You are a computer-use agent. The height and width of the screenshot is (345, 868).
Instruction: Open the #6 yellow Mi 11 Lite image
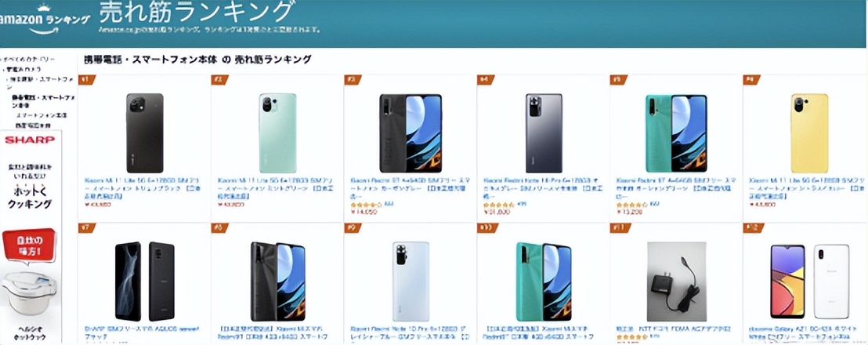click(x=809, y=133)
